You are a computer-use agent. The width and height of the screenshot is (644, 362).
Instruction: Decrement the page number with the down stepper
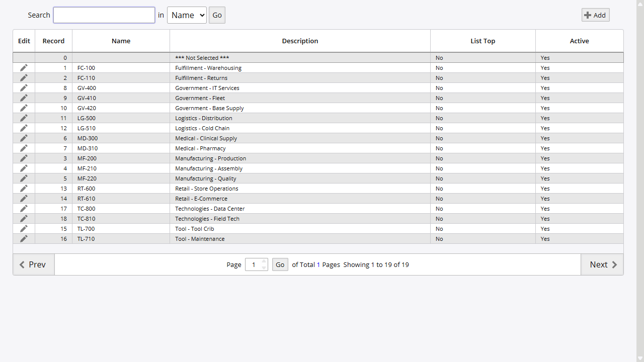click(264, 267)
